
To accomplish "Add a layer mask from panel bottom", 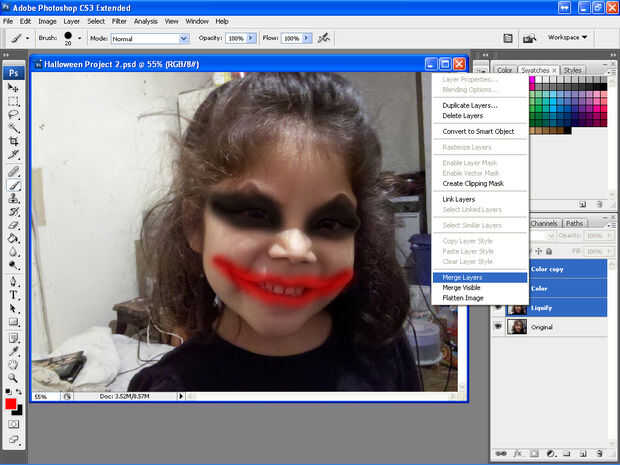I will pos(534,454).
